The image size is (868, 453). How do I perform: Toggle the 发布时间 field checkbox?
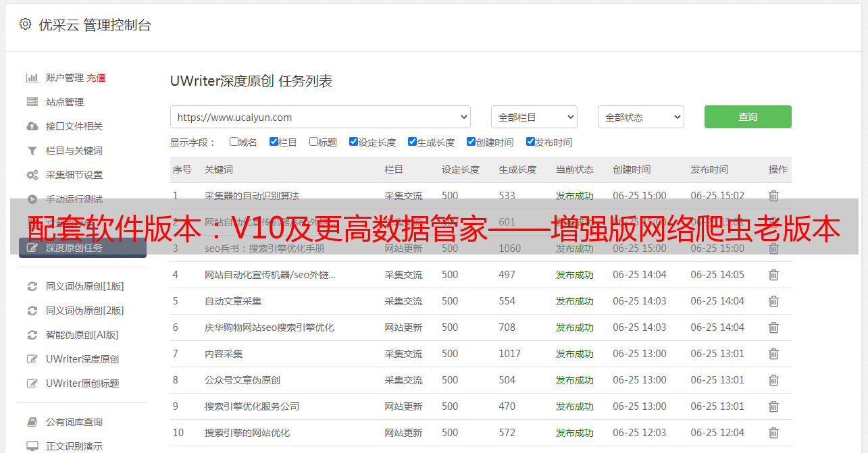[x=530, y=142]
